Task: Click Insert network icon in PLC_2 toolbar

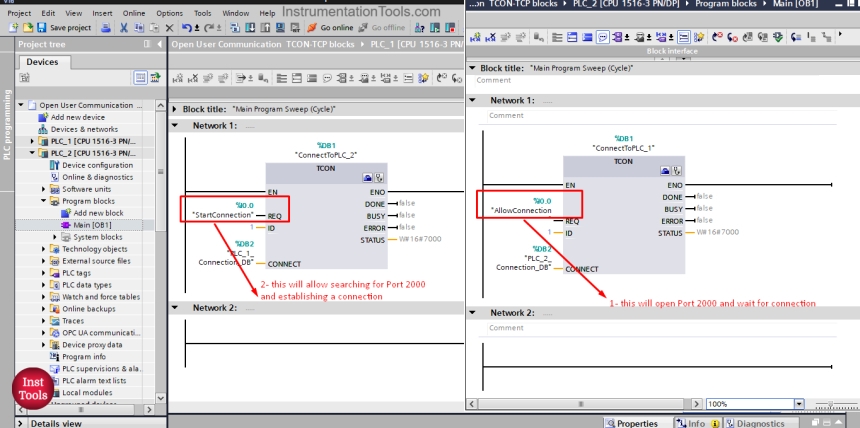Action: click(476, 37)
